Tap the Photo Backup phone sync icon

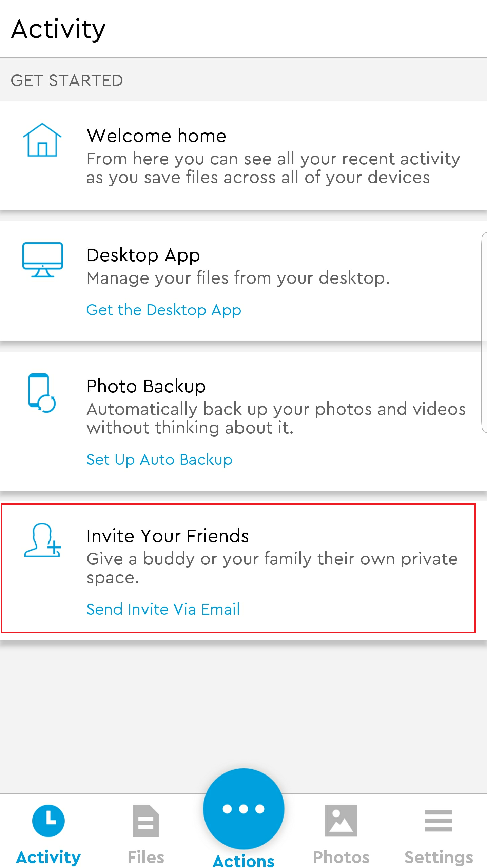click(42, 393)
